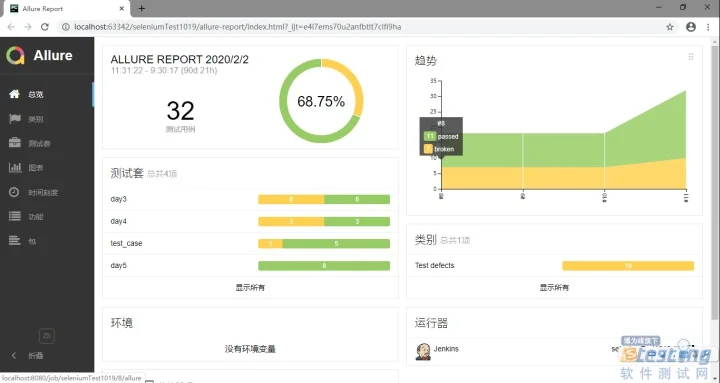Image resolution: width=720 pixels, height=383 pixels.
Task: Open the 功能 behaviors list icon
Action: coord(15,216)
